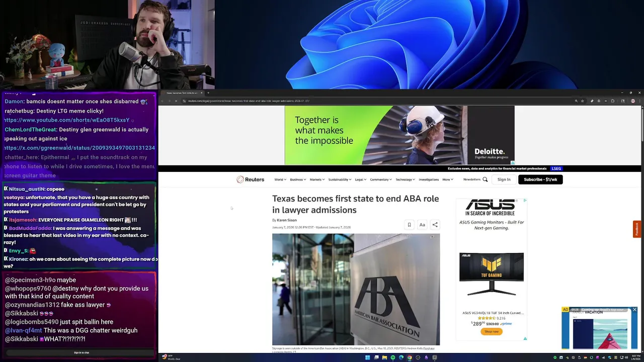The height and width of the screenshot is (362, 644).
Task: Expand the Markets dropdown menu
Action: point(317,179)
